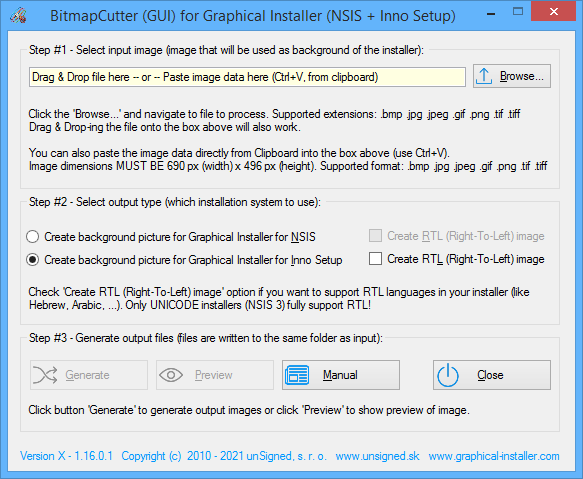Click the 'paste the image data directly' line
The height and width of the screenshot is (479, 583).
tap(239, 153)
